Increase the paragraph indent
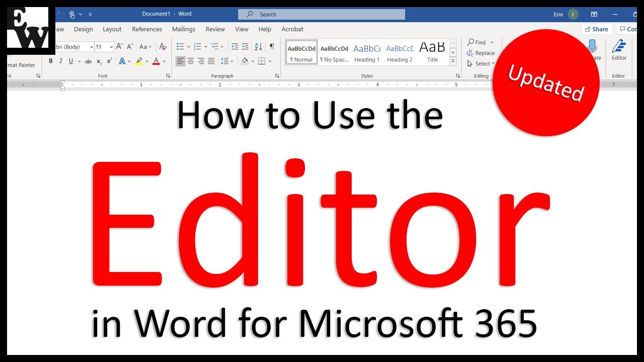The height and width of the screenshot is (362, 644). tap(245, 46)
